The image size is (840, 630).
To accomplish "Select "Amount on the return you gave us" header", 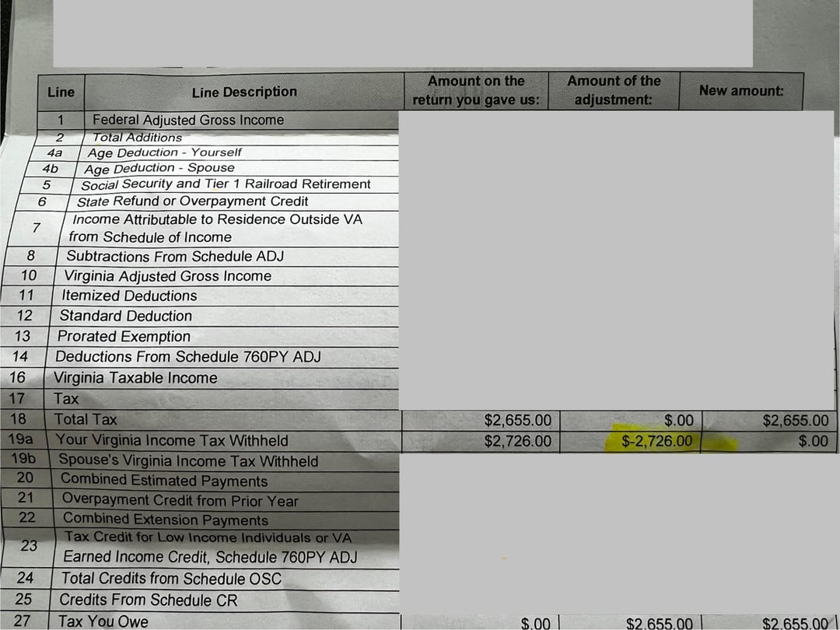I will pyautogui.click(x=476, y=91).
